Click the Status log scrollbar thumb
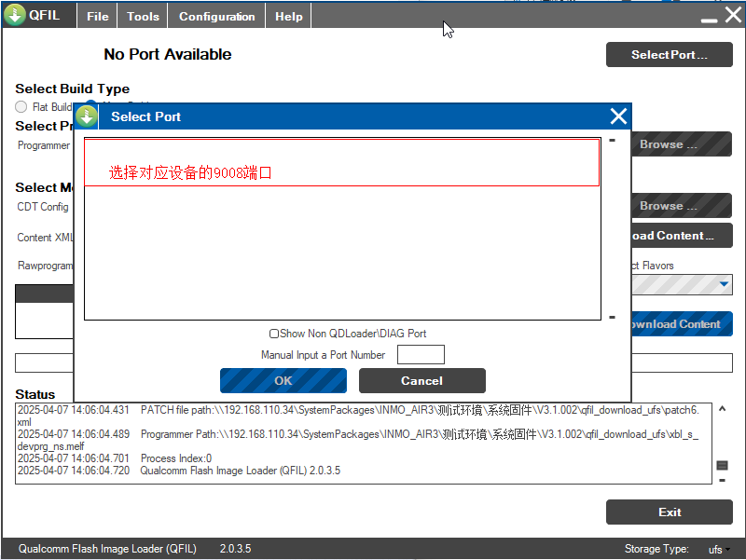 [x=722, y=465]
